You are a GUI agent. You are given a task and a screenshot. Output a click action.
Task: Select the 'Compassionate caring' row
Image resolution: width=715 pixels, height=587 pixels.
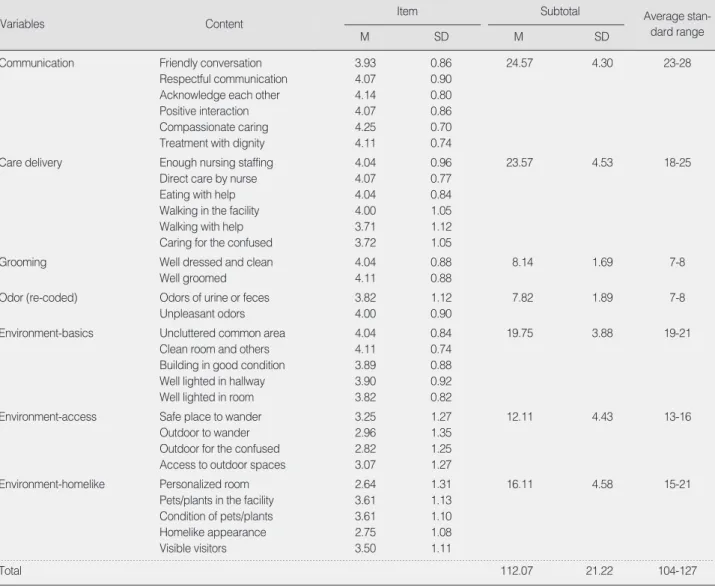point(213,127)
